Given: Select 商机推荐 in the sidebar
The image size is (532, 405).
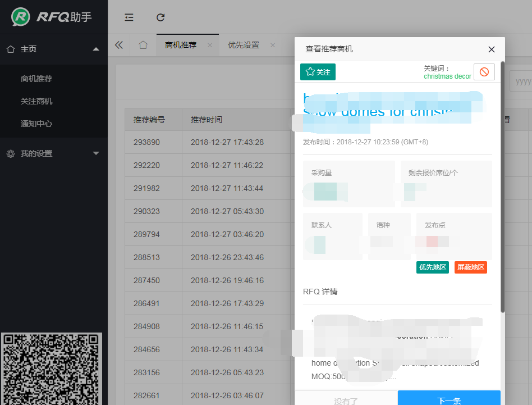Looking at the screenshot, I should [36, 79].
